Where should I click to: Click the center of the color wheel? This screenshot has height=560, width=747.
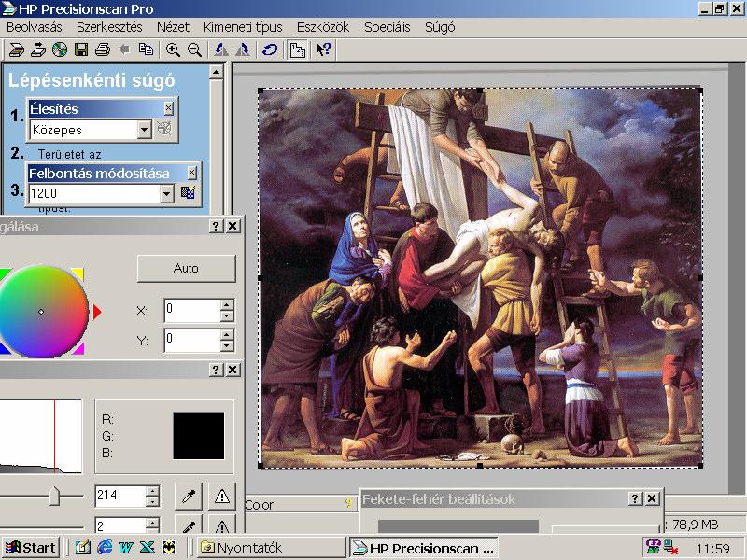[41, 312]
